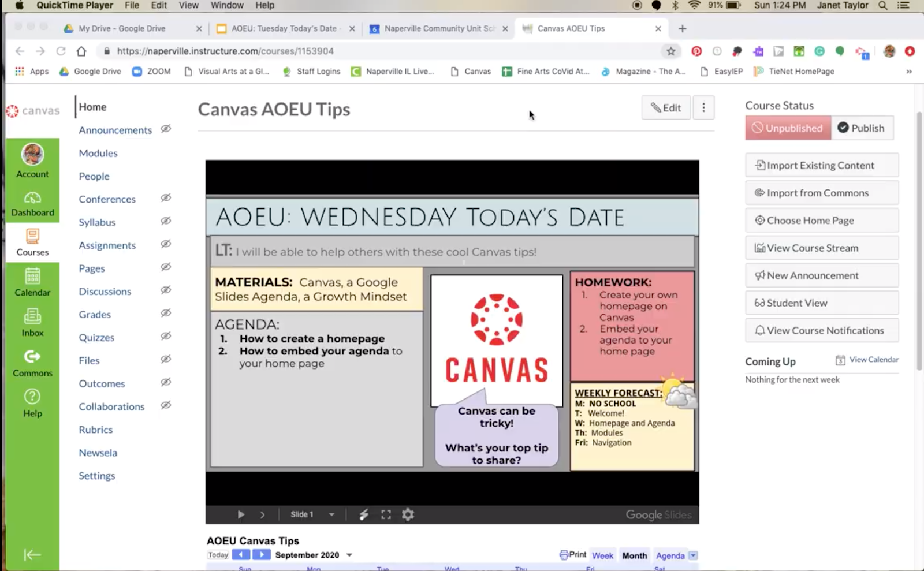The height and width of the screenshot is (571, 924).
Task: Click the calendar Today button
Action: click(218, 555)
